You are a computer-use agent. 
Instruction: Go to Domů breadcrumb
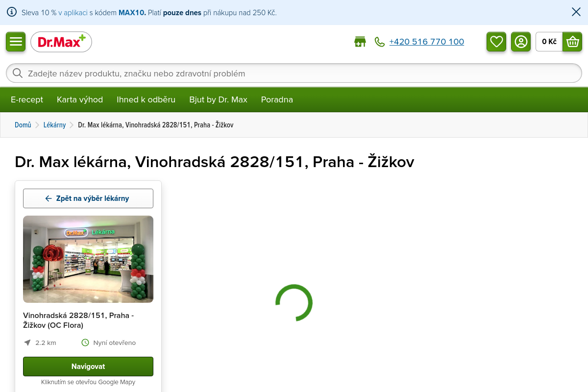(x=23, y=125)
